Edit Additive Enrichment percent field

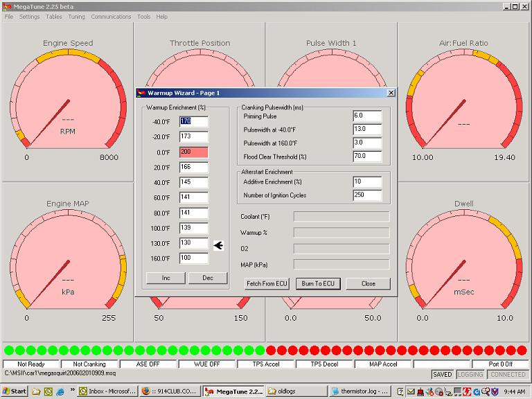tap(367, 182)
